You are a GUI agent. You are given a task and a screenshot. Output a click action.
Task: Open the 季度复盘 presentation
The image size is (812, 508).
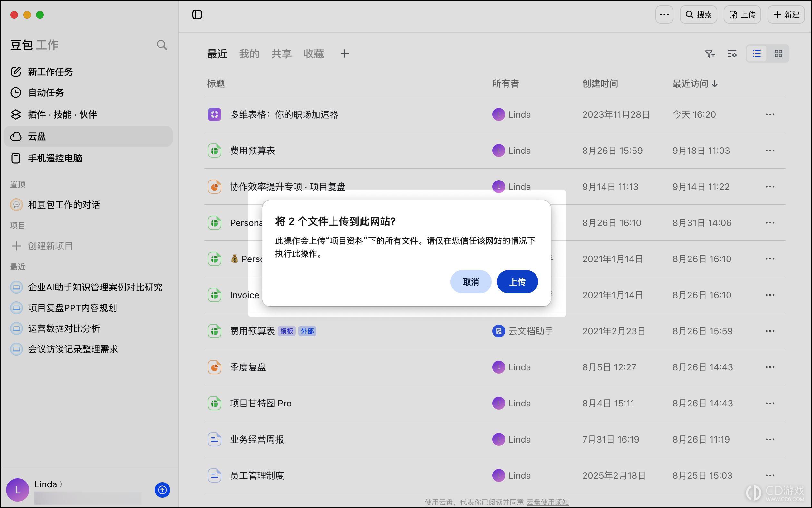coord(248,367)
